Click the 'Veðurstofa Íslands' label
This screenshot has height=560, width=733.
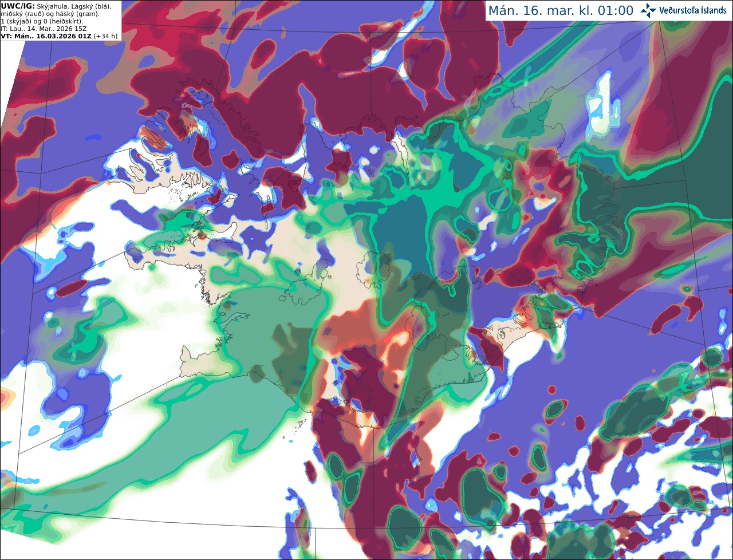[693, 10]
